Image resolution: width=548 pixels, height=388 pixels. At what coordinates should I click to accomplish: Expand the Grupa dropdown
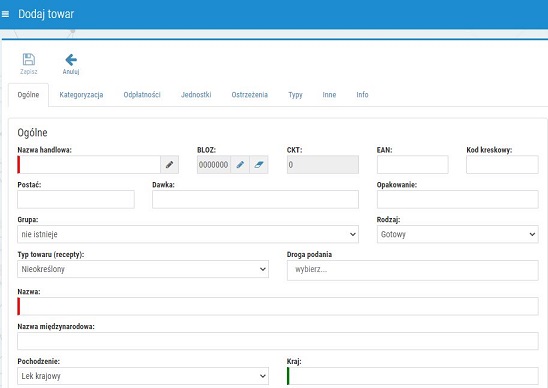(188, 234)
